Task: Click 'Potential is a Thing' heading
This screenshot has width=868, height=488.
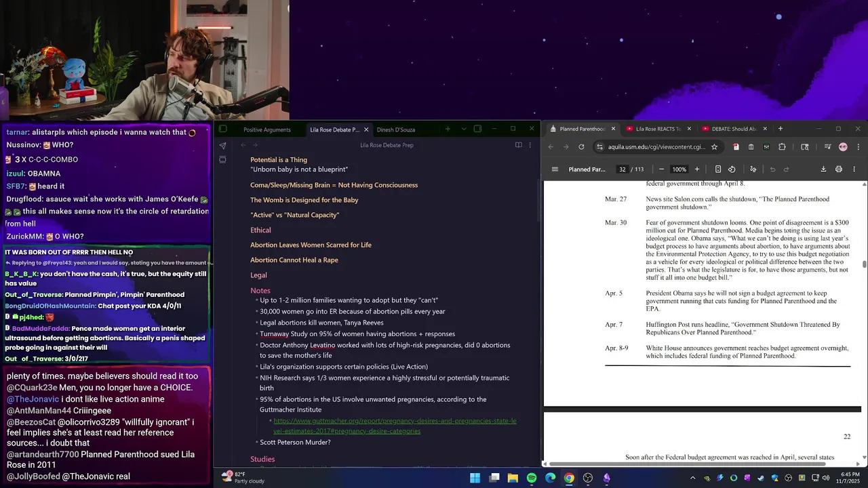Action: coord(279,160)
